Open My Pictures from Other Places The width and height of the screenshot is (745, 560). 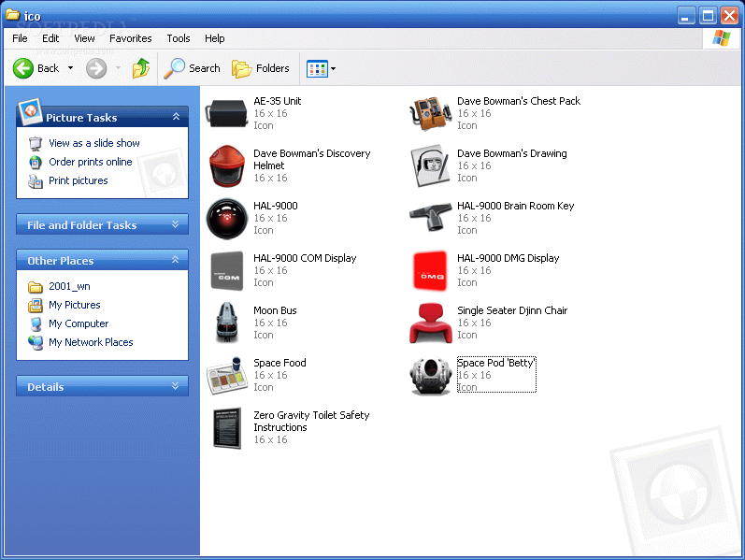[x=75, y=305]
